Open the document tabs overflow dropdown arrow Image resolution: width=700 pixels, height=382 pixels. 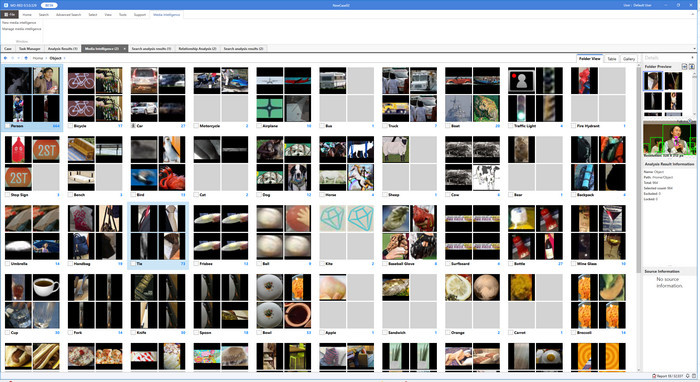coord(694,48)
